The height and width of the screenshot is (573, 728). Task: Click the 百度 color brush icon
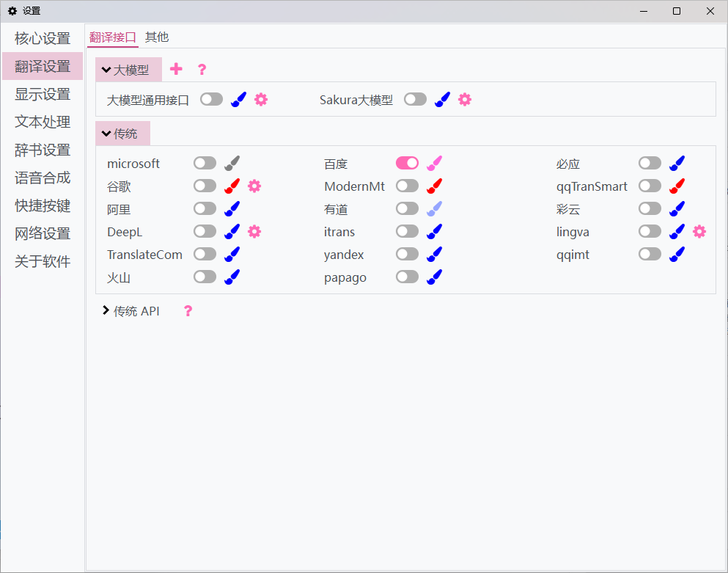coord(434,162)
